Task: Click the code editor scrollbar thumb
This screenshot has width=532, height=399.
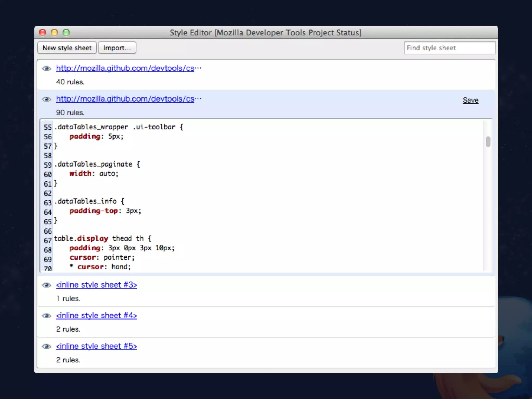Action: pyautogui.click(x=488, y=142)
